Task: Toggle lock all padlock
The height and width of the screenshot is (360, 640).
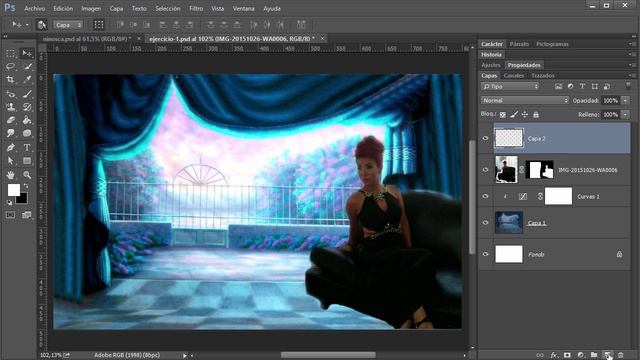Action: 536,115
